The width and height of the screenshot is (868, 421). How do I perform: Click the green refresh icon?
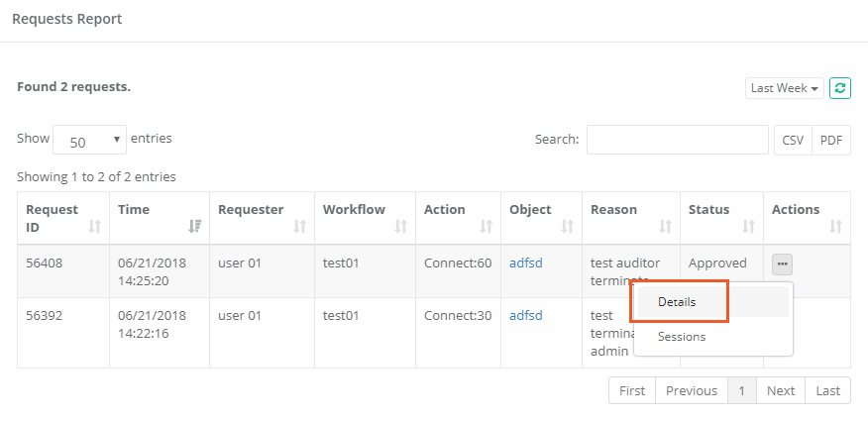tap(840, 88)
